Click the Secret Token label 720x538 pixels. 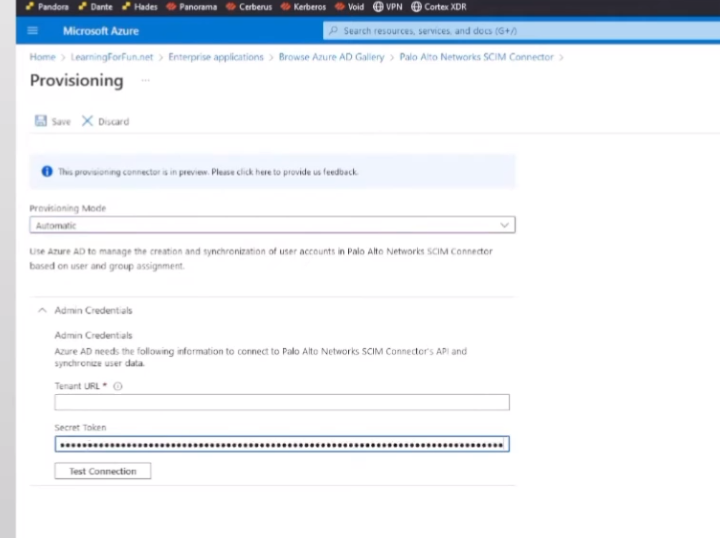pyautogui.click(x=80, y=427)
